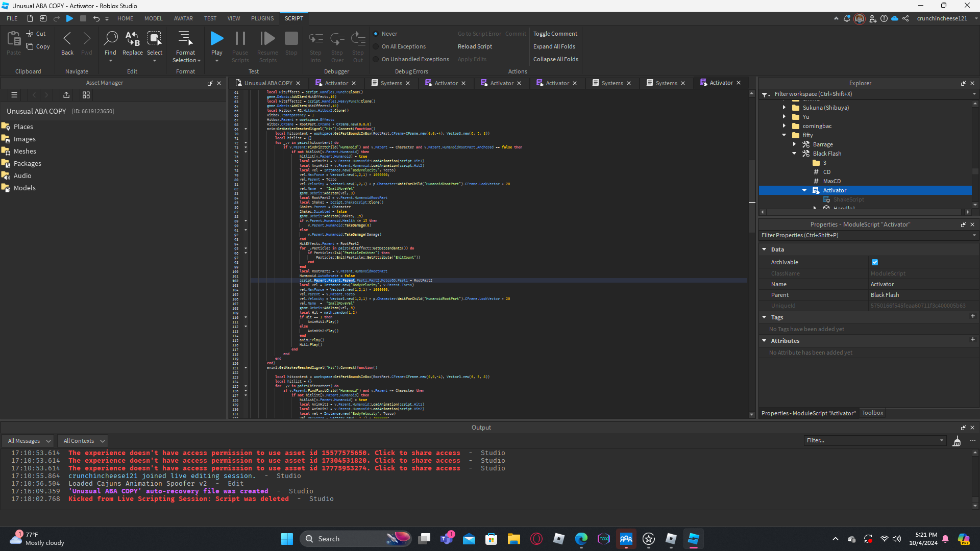Image resolution: width=980 pixels, height=551 pixels.
Task: Collapse the Black Flash item
Action: [x=795, y=154]
